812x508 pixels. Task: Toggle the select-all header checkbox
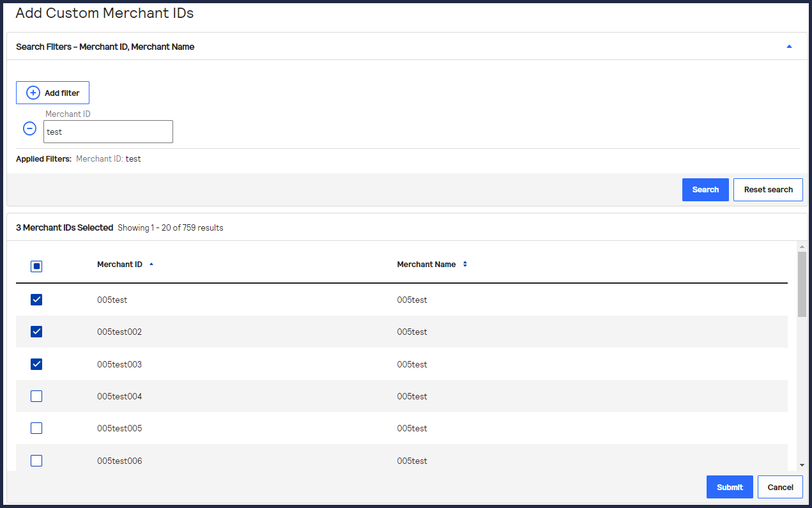point(36,266)
